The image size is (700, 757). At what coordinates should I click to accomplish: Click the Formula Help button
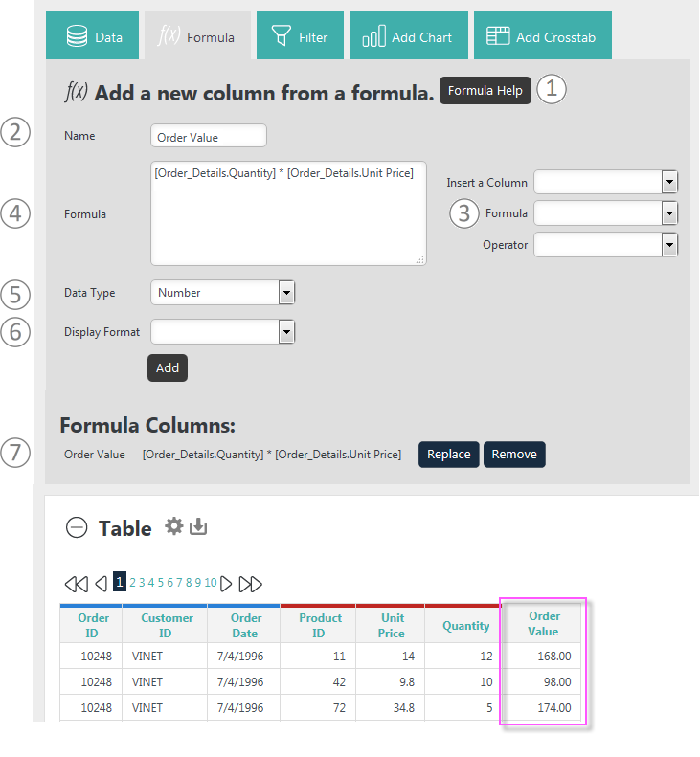click(485, 90)
